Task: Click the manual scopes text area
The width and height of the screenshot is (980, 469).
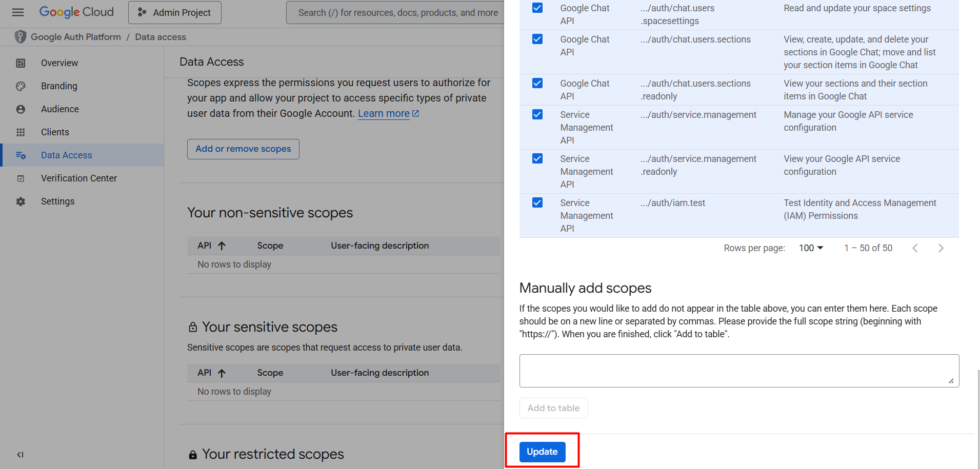Action: point(739,371)
